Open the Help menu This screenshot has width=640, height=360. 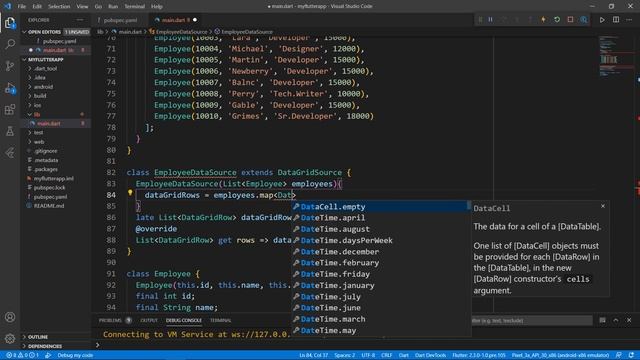157,7
